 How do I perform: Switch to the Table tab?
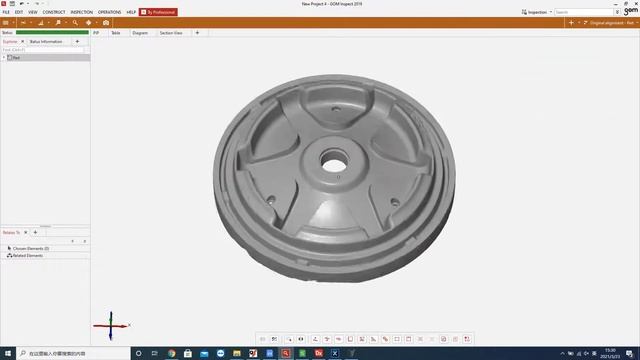pos(116,33)
